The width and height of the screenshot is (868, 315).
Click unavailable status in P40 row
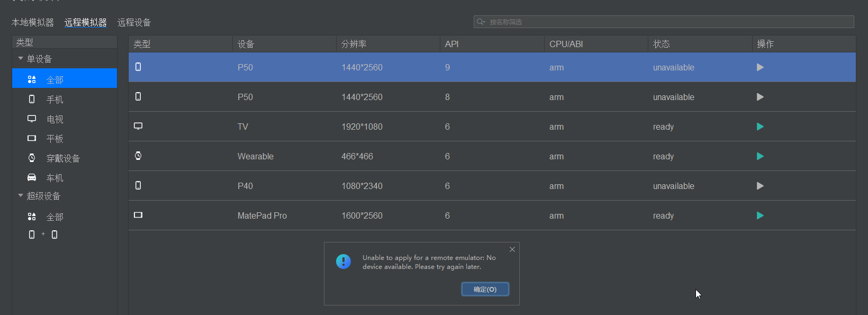click(674, 186)
